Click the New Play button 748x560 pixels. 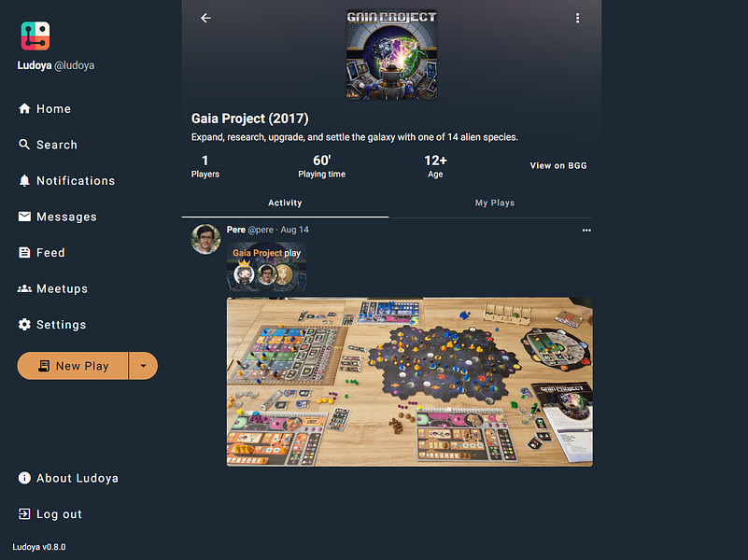(x=73, y=366)
